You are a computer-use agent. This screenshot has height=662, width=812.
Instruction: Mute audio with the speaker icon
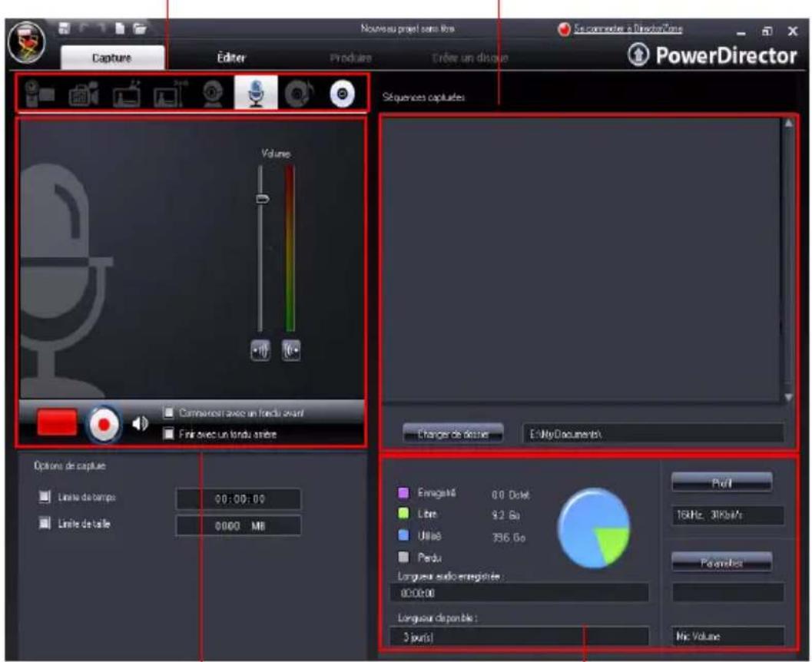pos(140,424)
